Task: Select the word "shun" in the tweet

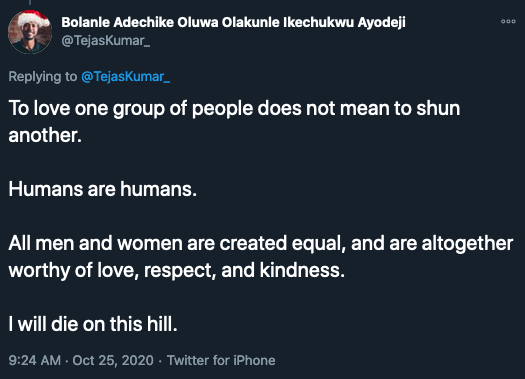Action: click(438, 108)
